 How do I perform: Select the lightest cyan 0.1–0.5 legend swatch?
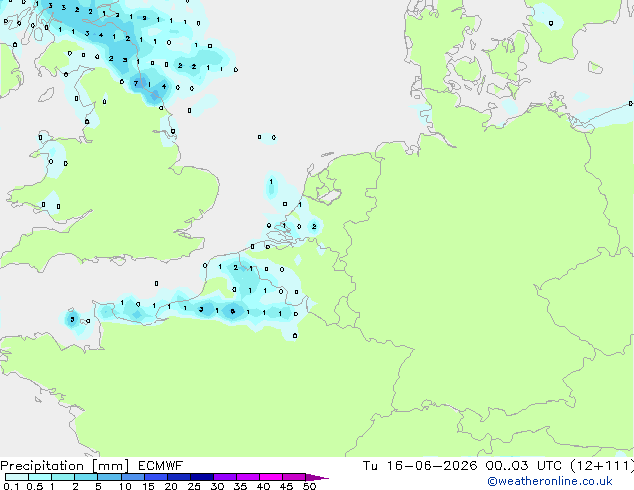coord(17,477)
